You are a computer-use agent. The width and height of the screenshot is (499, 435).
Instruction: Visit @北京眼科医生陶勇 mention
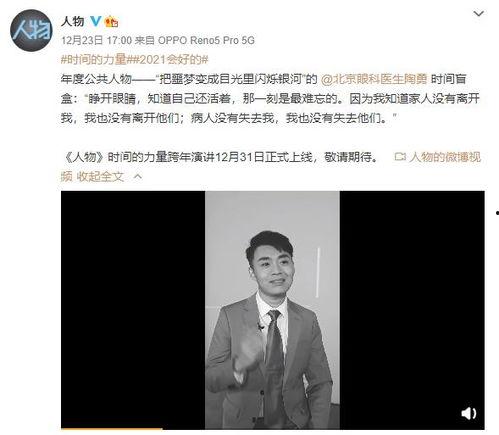tap(374, 79)
